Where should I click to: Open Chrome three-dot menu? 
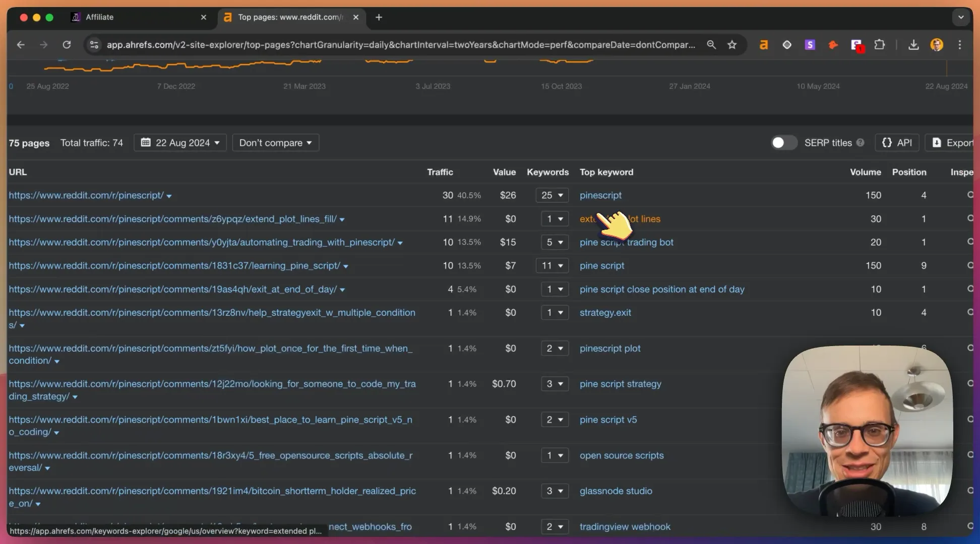(960, 45)
